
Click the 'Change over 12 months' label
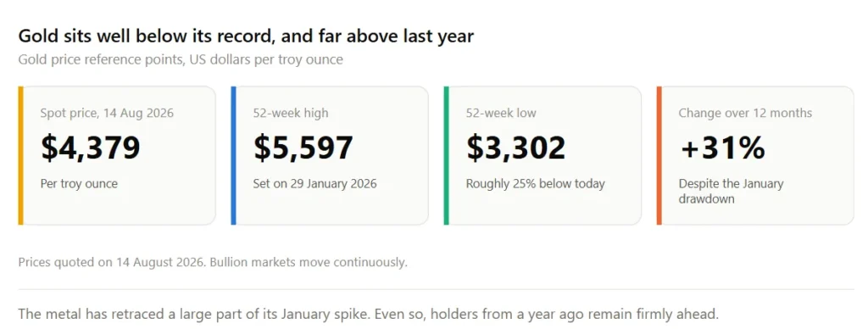[746, 113]
